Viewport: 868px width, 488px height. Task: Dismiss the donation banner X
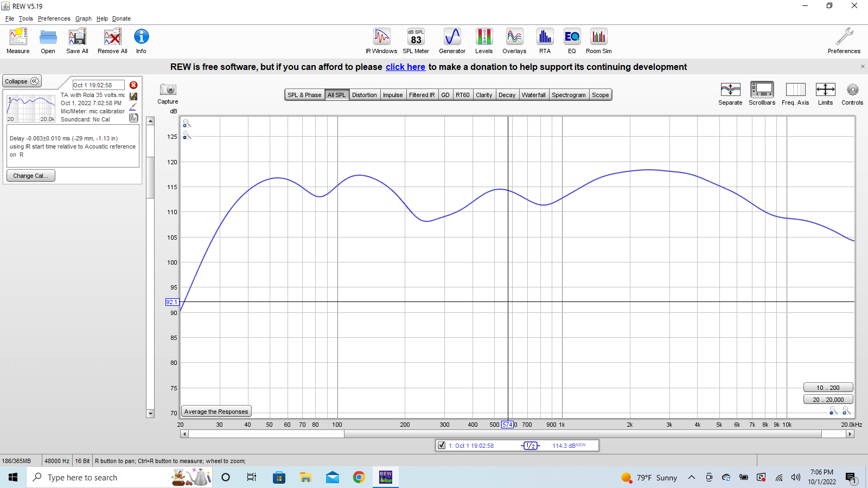[863, 67]
